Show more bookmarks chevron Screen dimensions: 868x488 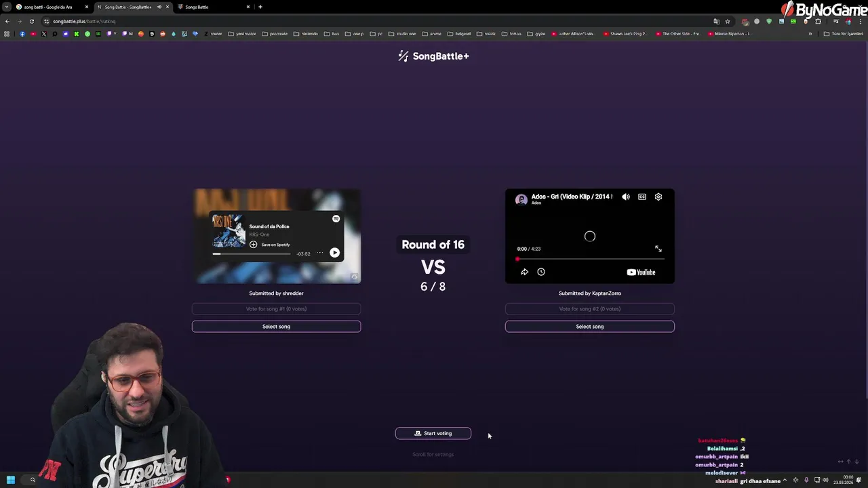pos(810,34)
